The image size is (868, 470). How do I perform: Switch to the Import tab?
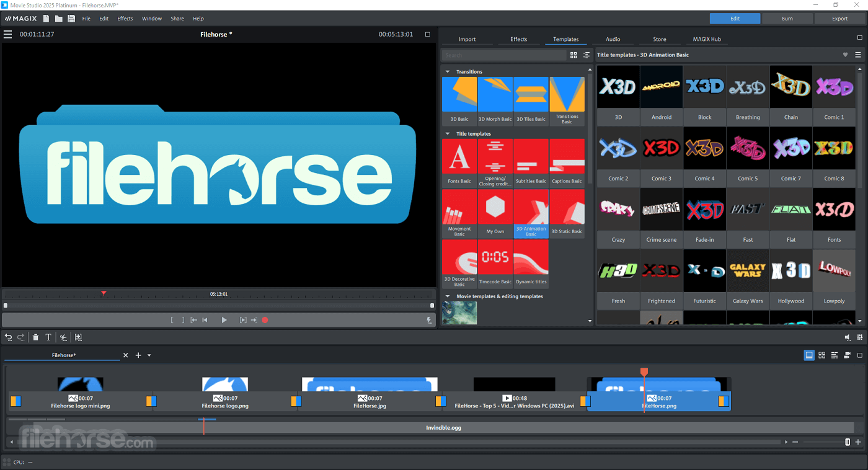coord(467,39)
